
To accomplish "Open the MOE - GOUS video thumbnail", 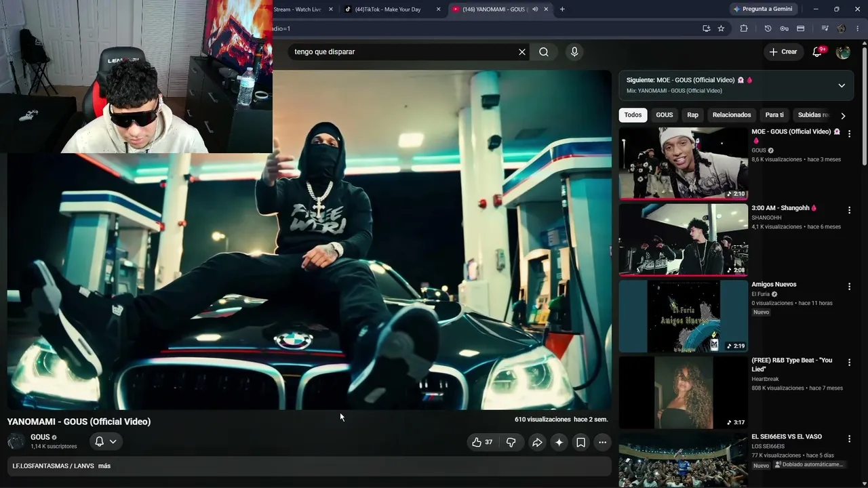I will (684, 163).
